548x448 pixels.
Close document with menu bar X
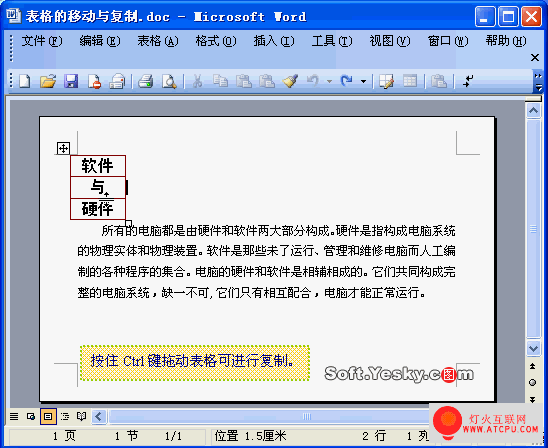click(535, 57)
